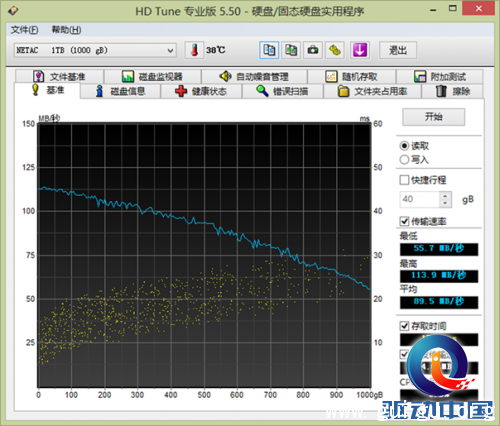This screenshot has height=426, width=500.
Task: Click the 开始 button
Action: (x=433, y=117)
